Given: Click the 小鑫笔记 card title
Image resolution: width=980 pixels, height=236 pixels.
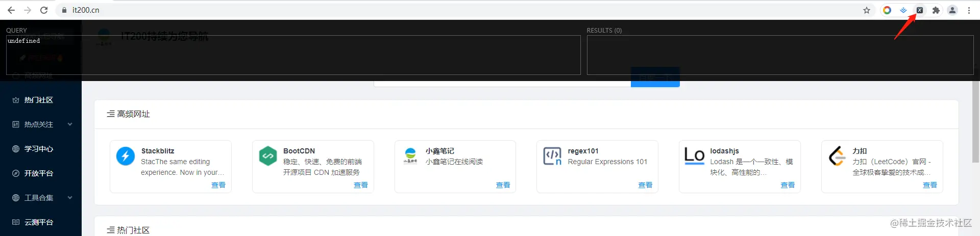Looking at the screenshot, I should tap(440, 151).
